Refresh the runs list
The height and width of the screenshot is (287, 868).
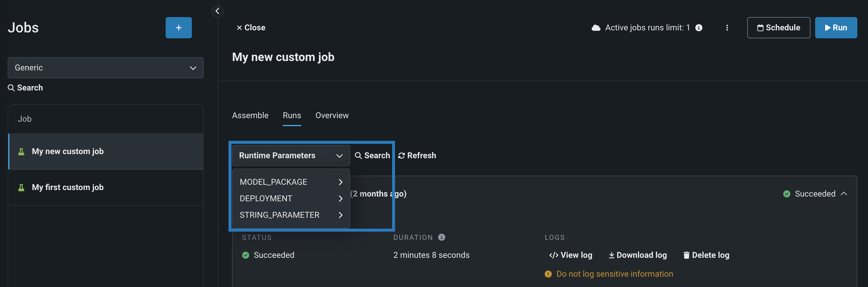coord(417,156)
